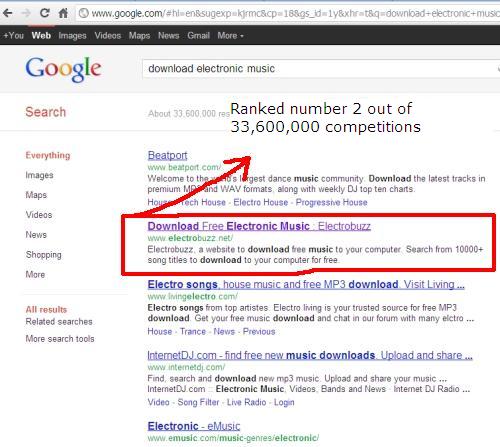
Task: Filter results by Shopping in sidebar
Action: coord(44,255)
